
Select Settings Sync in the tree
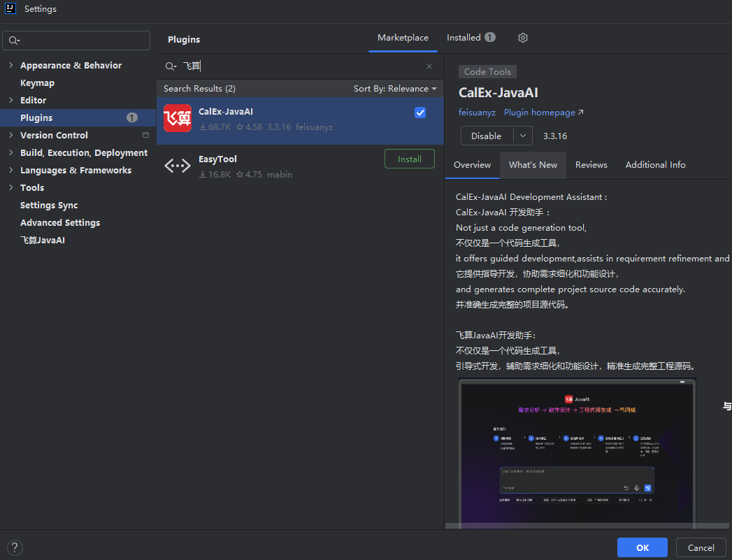point(49,206)
